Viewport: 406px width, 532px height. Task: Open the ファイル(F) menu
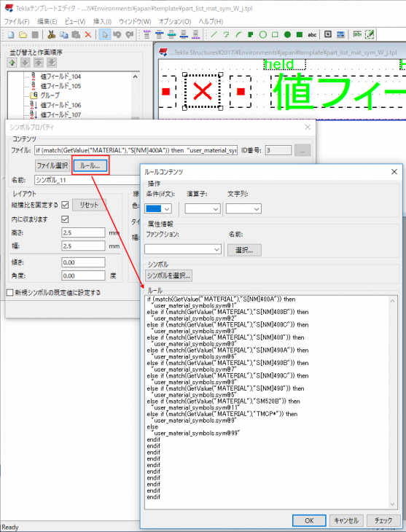(17, 22)
